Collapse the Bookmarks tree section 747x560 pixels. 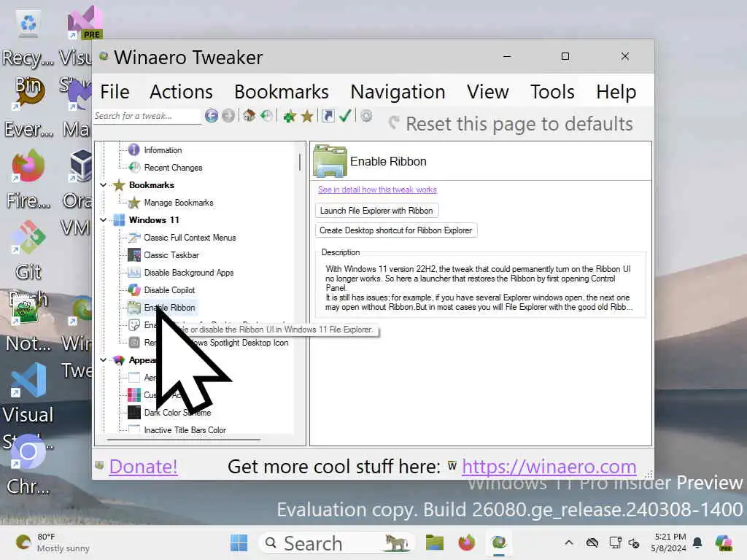(104, 184)
